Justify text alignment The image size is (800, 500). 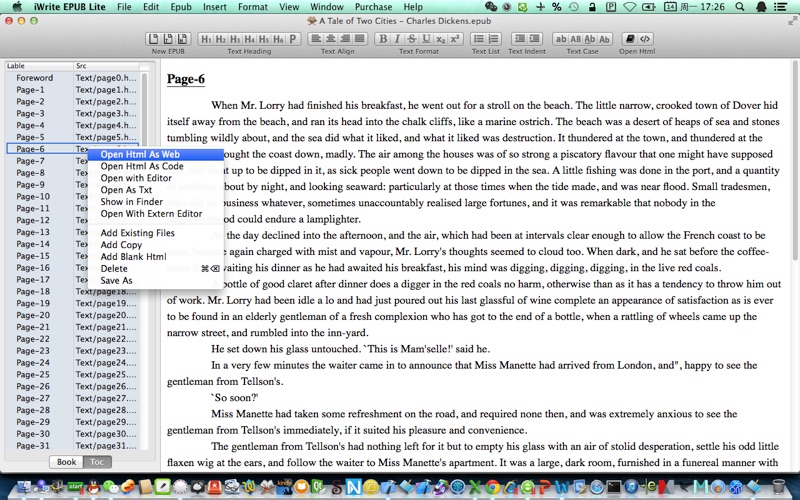click(360, 39)
